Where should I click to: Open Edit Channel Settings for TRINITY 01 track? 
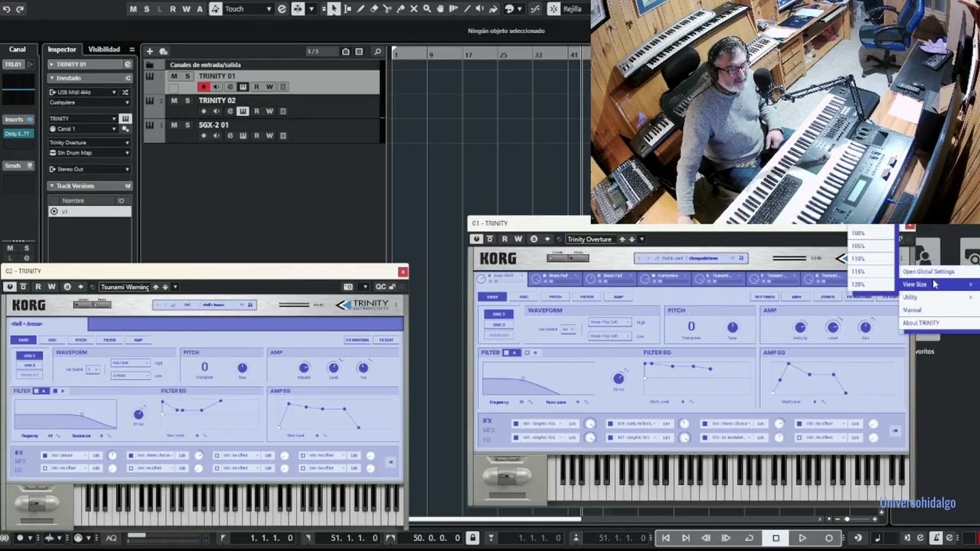(230, 86)
